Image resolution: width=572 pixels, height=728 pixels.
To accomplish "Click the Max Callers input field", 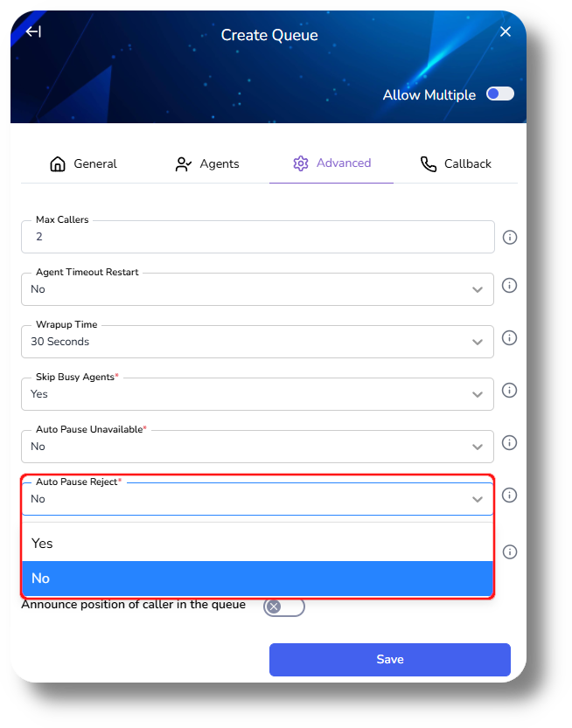I will pos(257,237).
